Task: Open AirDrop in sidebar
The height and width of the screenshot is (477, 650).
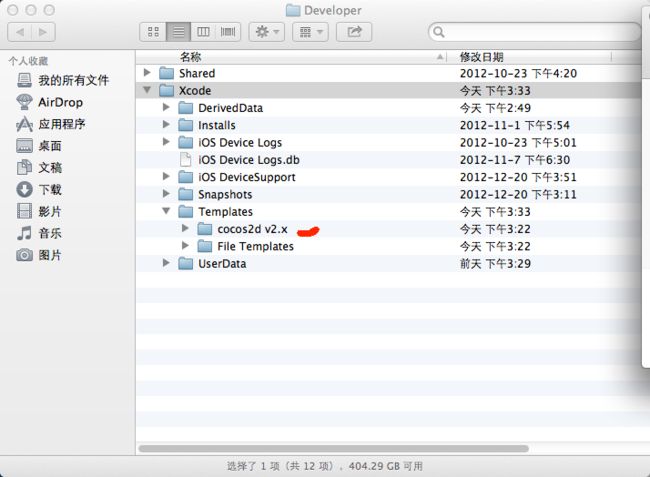Action: pos(50,102)
